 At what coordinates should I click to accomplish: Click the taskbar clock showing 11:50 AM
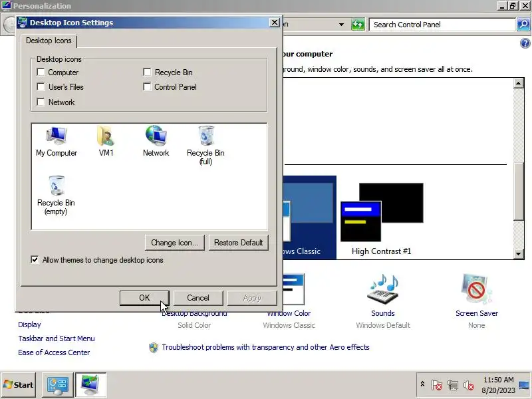pos(498,380)
